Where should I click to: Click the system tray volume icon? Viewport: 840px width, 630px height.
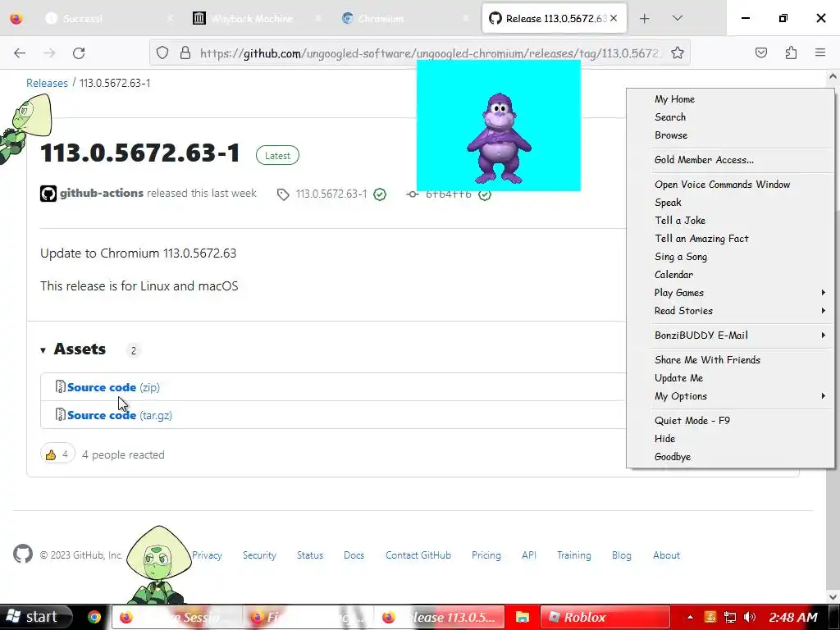pyautogui.click(x=750, y=617)
